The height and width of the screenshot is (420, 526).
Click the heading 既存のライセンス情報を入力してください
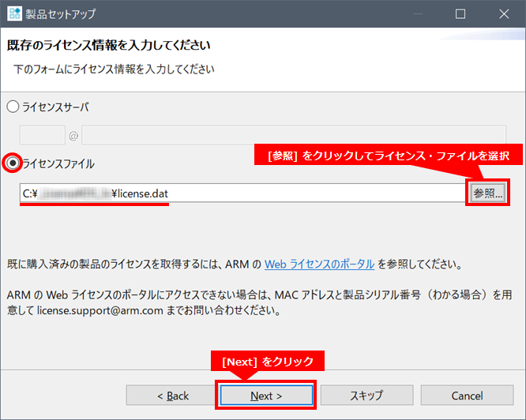tap(109, 45)
